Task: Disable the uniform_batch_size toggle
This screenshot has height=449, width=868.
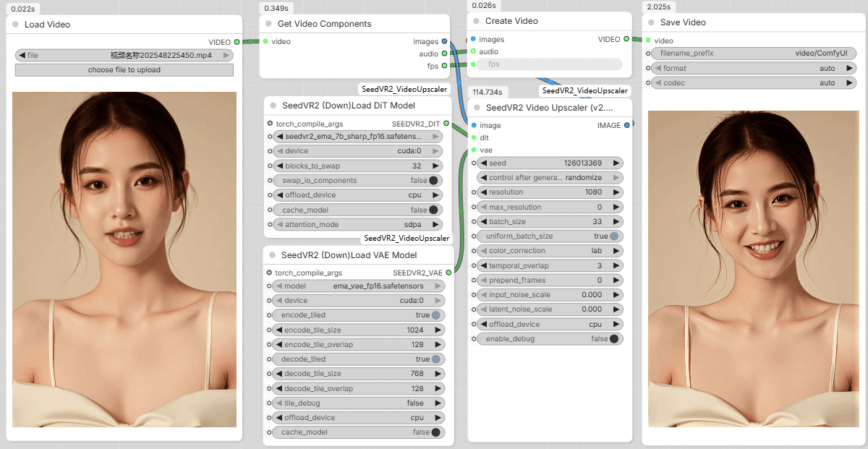Action: [x=614, y=236]
